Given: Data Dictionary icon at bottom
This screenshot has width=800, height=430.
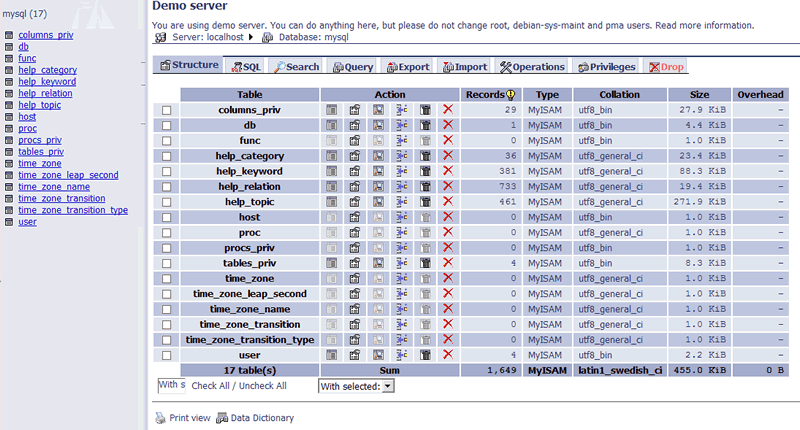Looking at the screenshot, I should [x=222, y=418].
